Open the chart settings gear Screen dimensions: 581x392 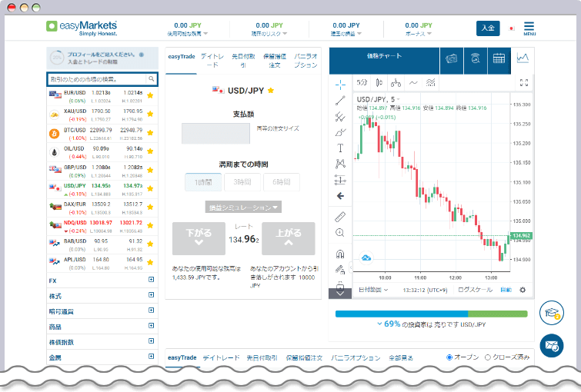click(x=523, y=290)
